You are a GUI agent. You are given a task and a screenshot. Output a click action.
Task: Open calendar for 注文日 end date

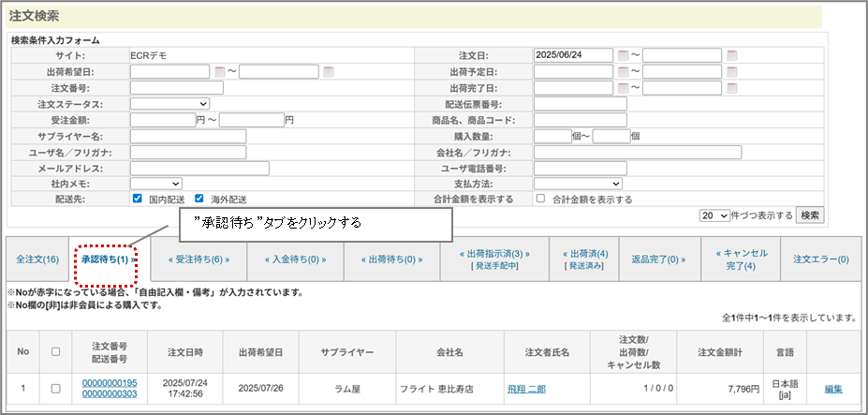tap(732, 55)
